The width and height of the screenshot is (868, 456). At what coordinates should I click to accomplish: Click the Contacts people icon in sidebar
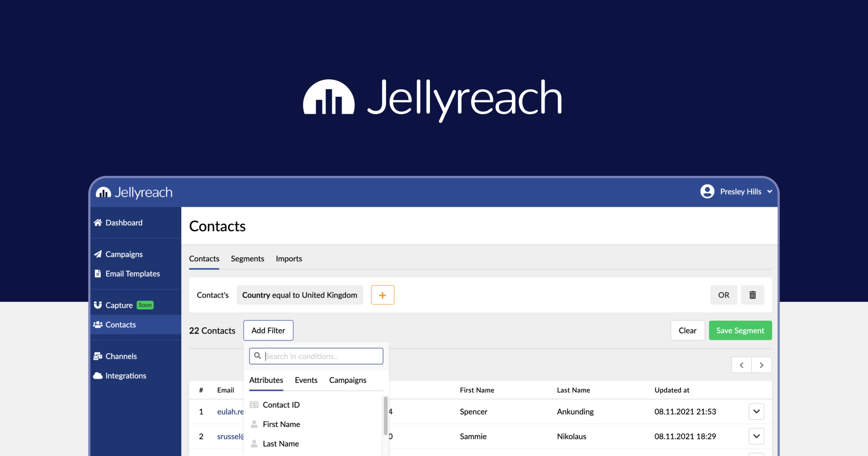point(98,325)
